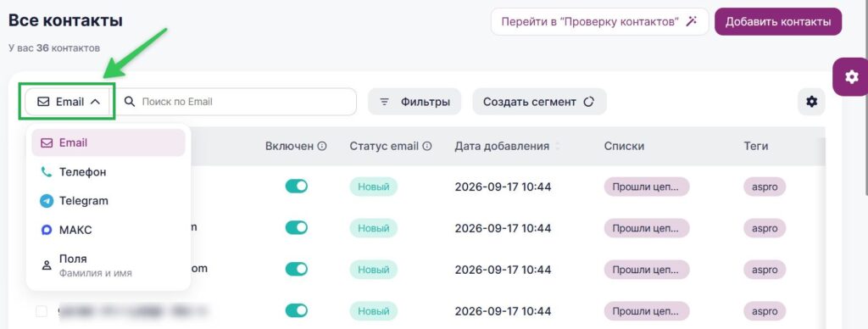Click Прошли цеп… list tag in fourth row
The height and width of the screenshot is (329, 868).
(x=647, y=311)
